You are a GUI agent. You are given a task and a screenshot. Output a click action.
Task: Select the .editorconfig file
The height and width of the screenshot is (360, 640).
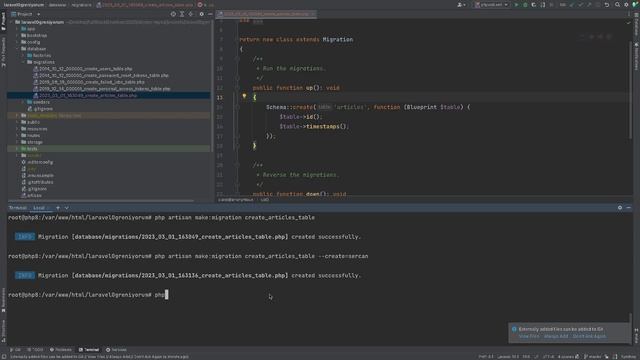[37, 162]
